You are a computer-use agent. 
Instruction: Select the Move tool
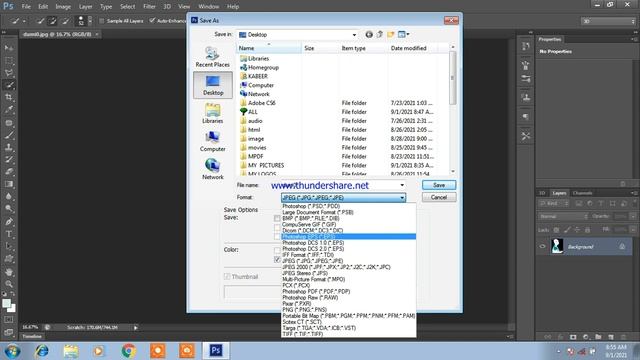coord(9,48)
